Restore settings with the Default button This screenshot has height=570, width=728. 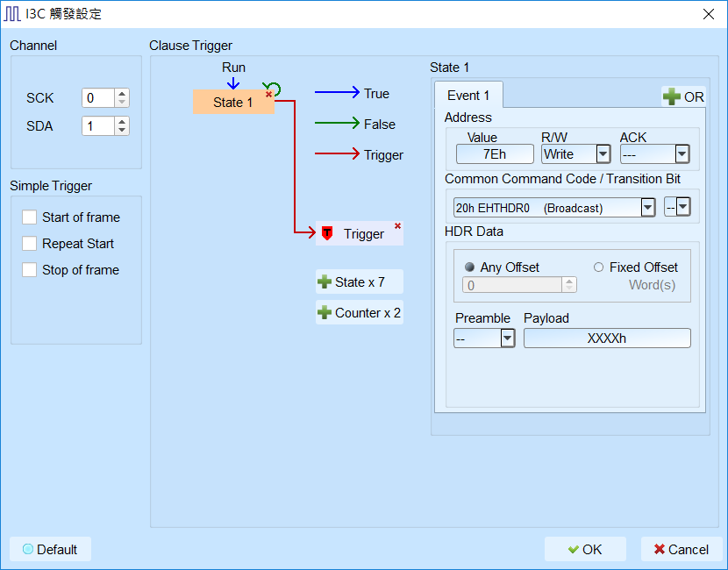click(x=50, y=549)
